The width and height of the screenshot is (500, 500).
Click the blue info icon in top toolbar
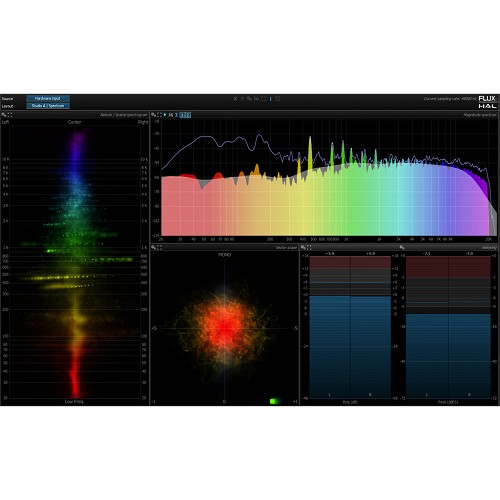[x=271, y=99]
